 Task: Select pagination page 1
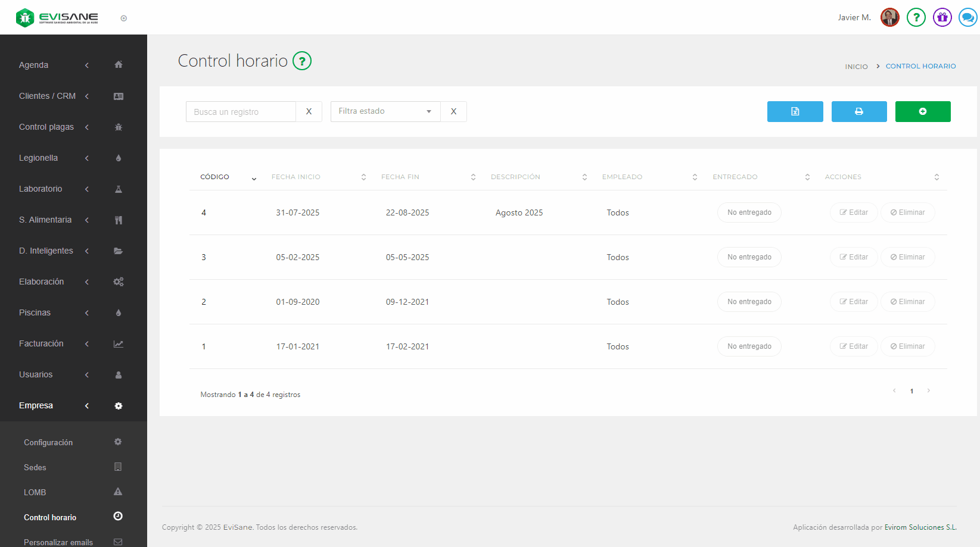point(911,391)
